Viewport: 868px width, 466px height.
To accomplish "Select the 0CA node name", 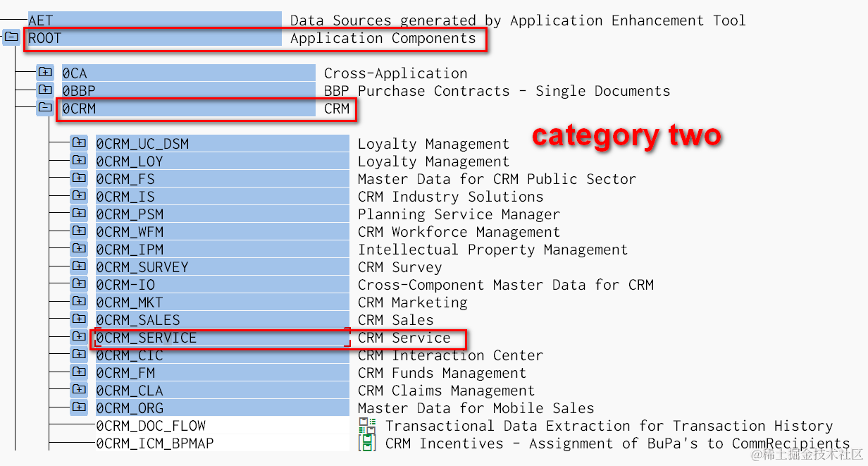I will click(x=75, y=73).
